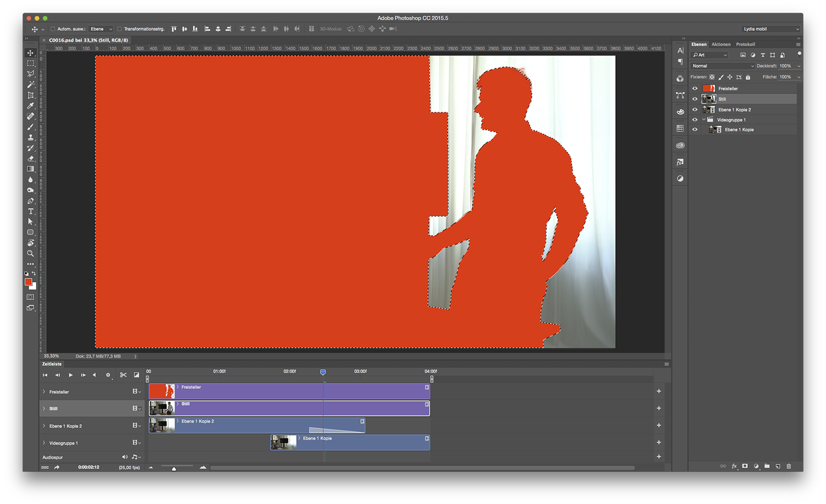This screenshot has height=504, width=826.
Task: Open the Lydia mobil workspace selector
Action: click(x=770, y=29)
